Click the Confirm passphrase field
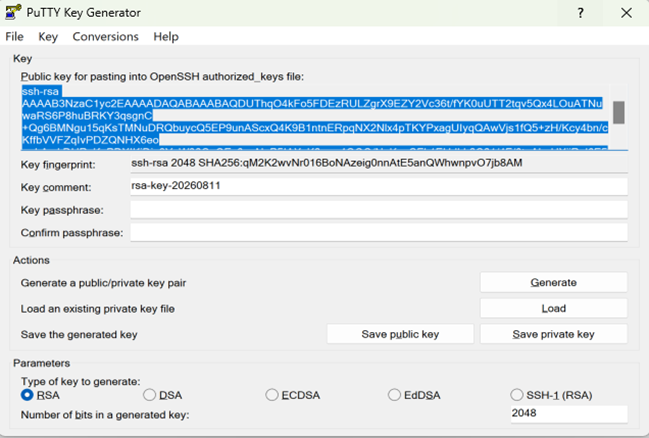The height and width of the screenshot is (438, 649). (x=379, y=232)
